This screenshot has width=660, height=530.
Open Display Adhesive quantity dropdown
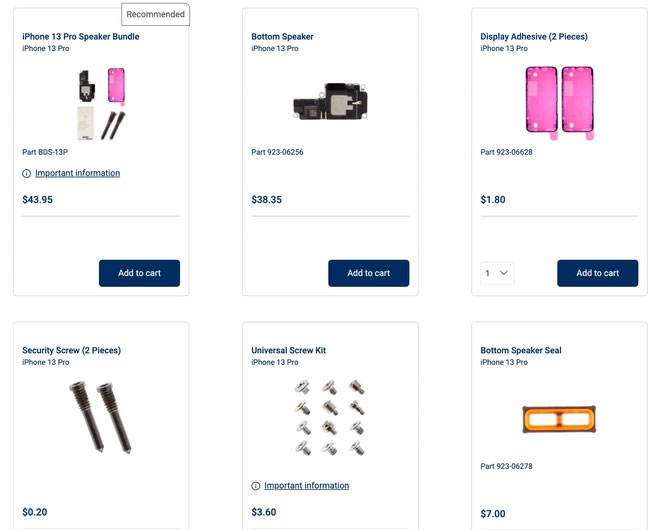click(x=498, y=273)
